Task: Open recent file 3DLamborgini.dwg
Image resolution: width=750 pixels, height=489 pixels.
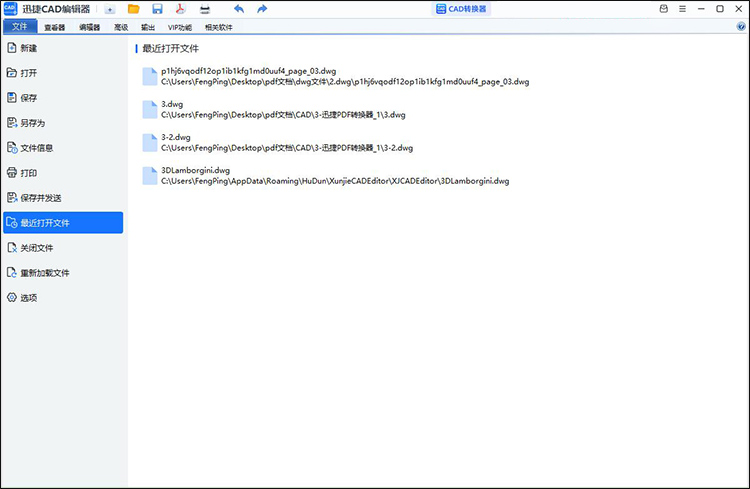Action: 196,170
